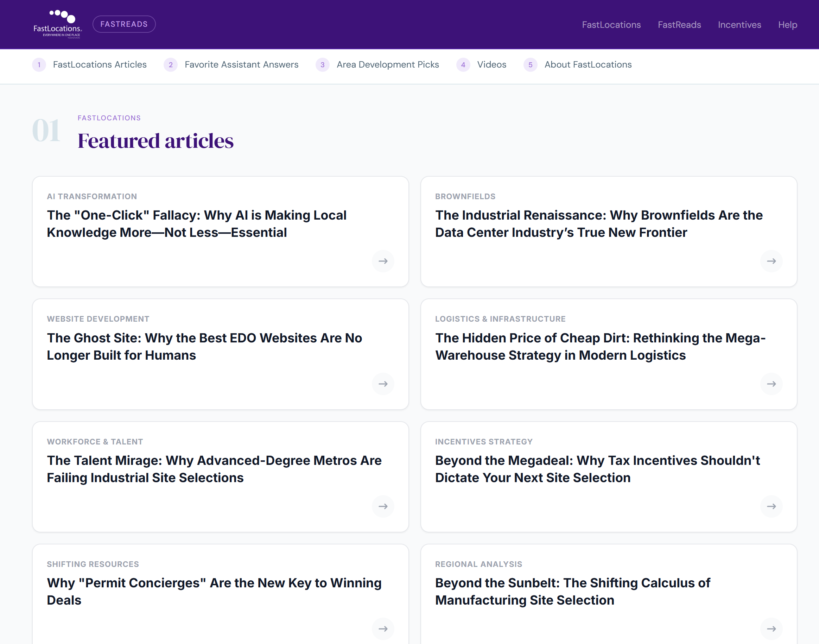Click the FASTREADS pill badge
This screenshot has width=819, height=644.
click(x=124, y=24)
